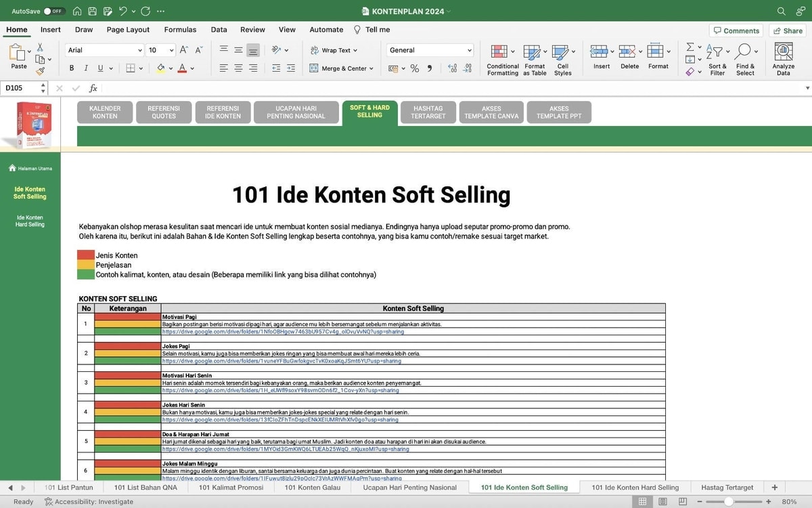Screen dimensions: 812x508
Task: Click the Redo icon in the title bar
Action: (145, 11)
